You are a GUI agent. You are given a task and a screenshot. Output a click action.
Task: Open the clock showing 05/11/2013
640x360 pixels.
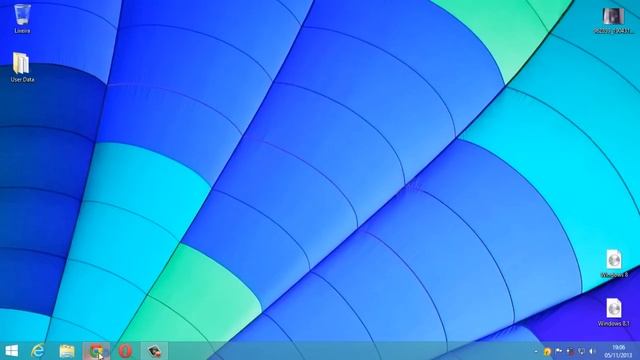pyautogui.click(x=618, y=351)
